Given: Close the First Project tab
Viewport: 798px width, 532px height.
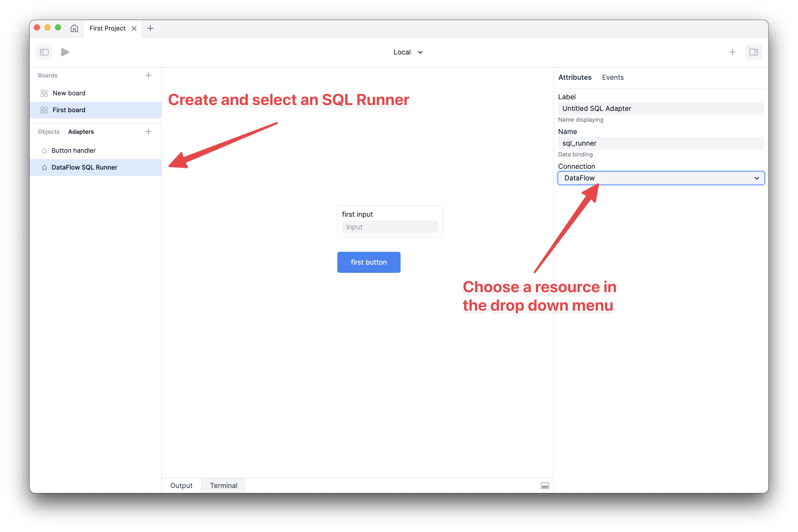Looking at the screenshot, I should [x=134, y=28].
